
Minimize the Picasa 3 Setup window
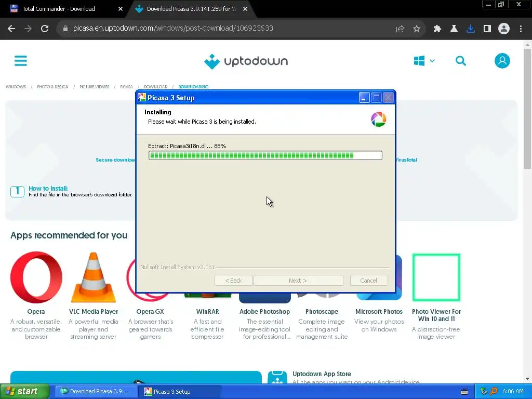tap(364, 98)
